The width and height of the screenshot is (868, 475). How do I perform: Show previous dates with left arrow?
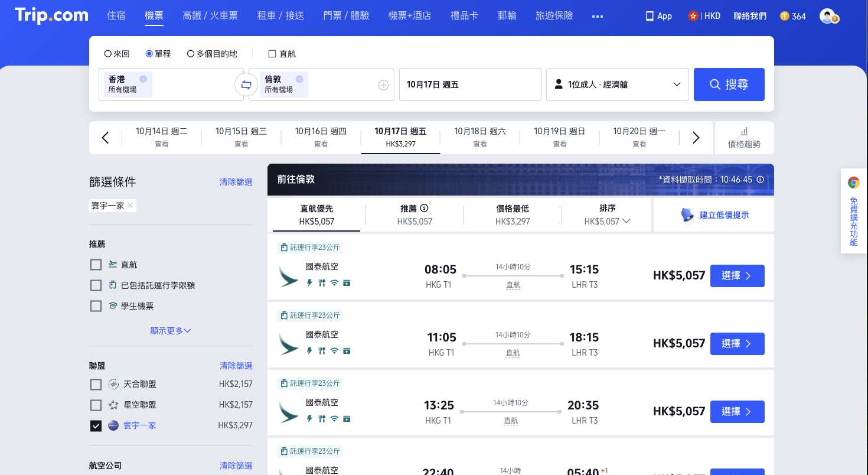coord(106,138)
